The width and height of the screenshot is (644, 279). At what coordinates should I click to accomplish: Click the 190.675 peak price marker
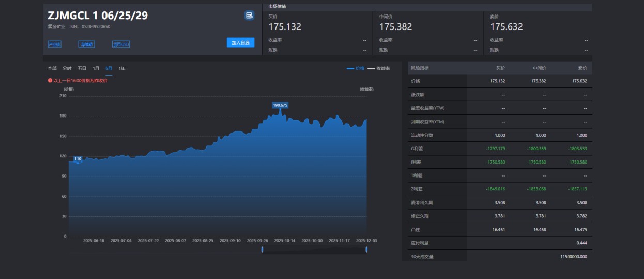280,105
